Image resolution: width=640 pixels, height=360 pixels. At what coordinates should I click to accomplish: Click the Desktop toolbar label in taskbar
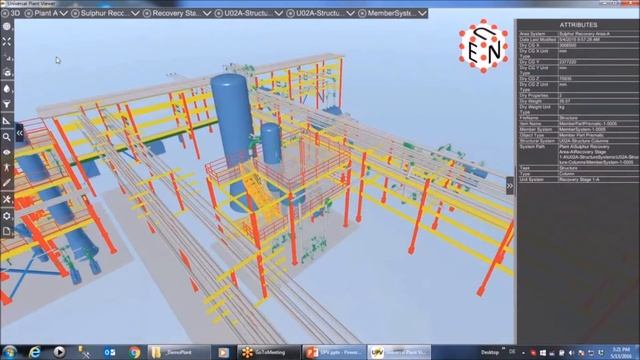489,352
